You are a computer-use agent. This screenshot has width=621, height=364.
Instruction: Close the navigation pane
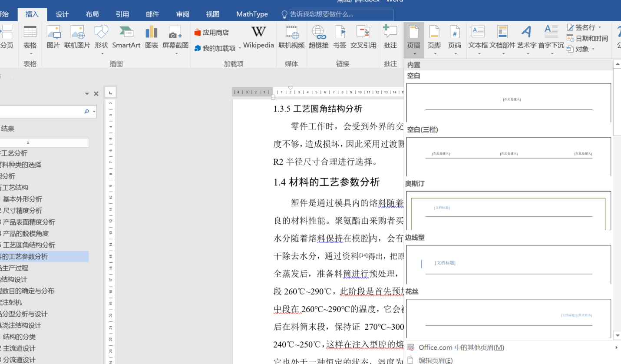(96, 93)
